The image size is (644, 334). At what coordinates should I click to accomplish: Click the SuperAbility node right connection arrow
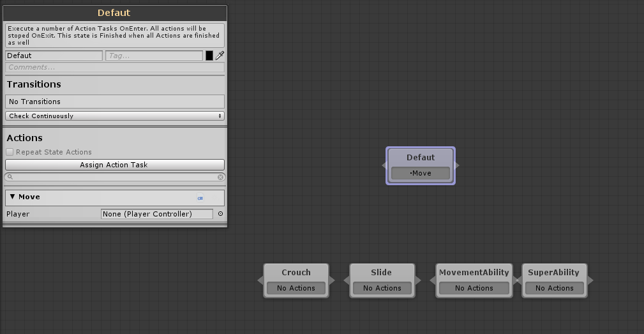[590, 280]
